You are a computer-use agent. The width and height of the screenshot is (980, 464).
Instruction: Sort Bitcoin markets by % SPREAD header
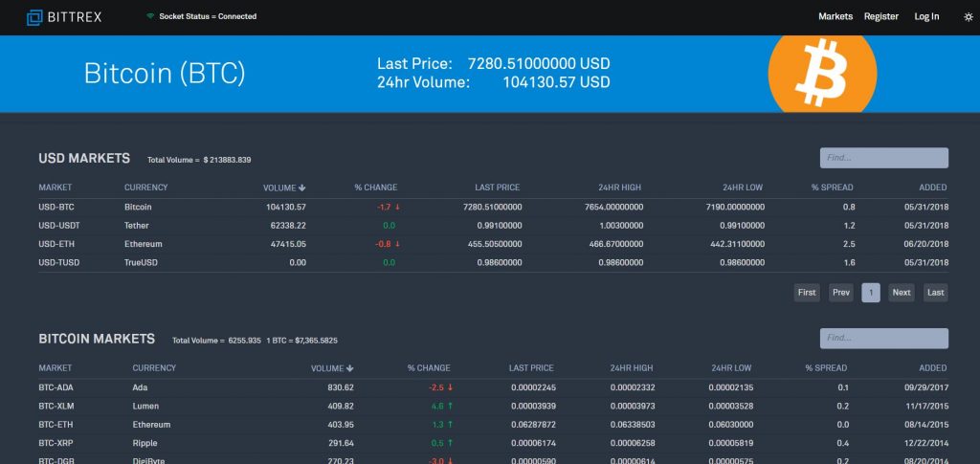[x=826, y=367]
